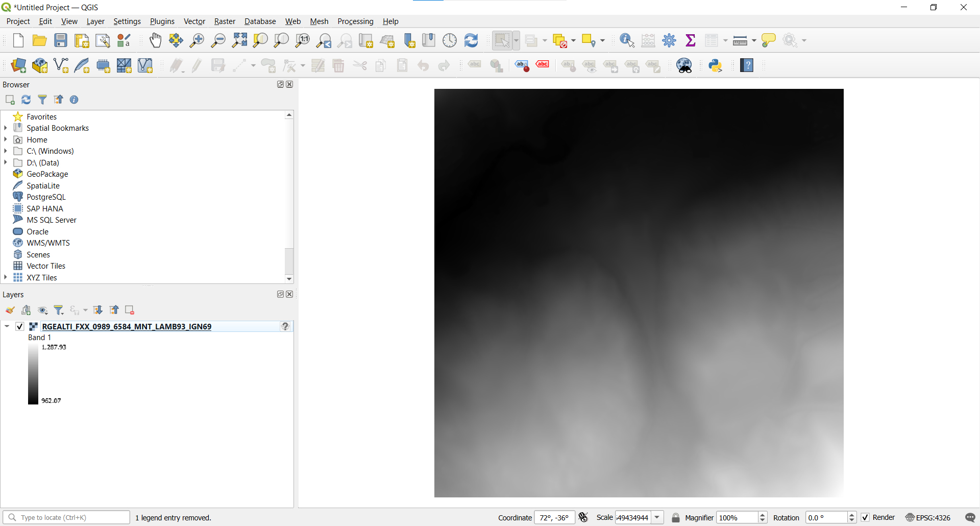Screen dimensions: 980x526
Task: Click the Refresh map icon
Action: (x=471, y=40)
